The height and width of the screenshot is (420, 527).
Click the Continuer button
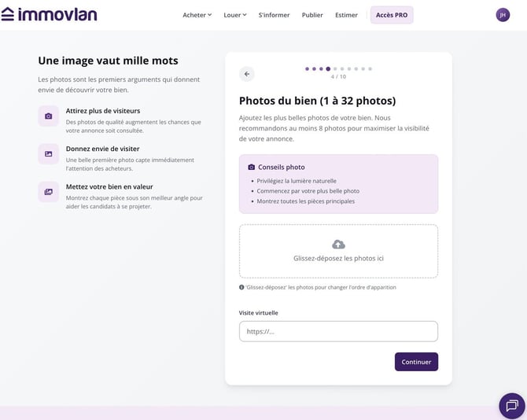[416, 362]
